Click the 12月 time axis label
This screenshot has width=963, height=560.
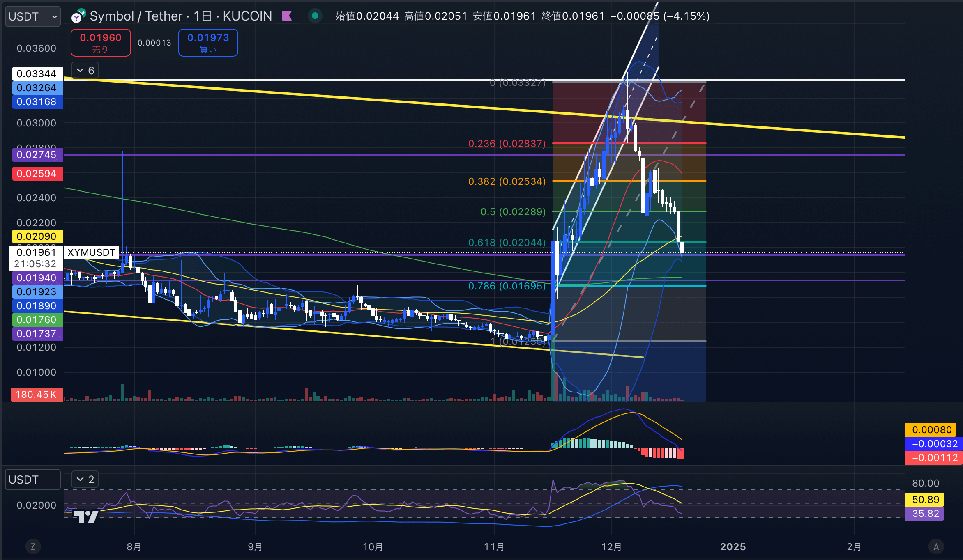[611, 547]
